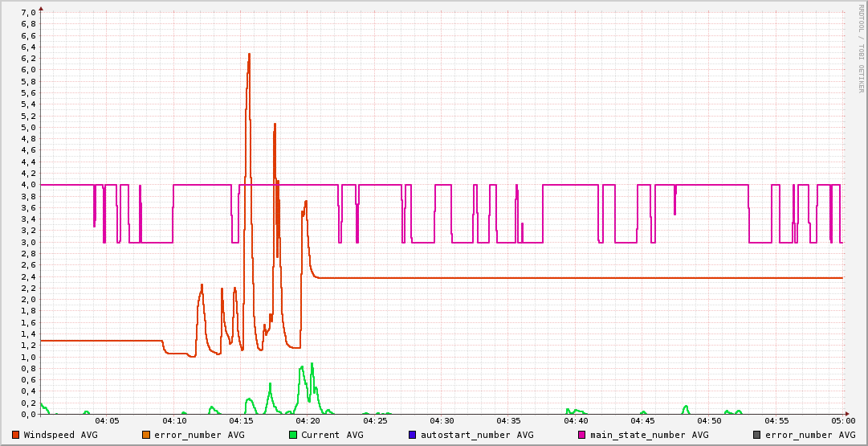Click the 04:45 time axis label
Image resolution: width=868 pixels, height=446 pixels.
pos(642,421)
